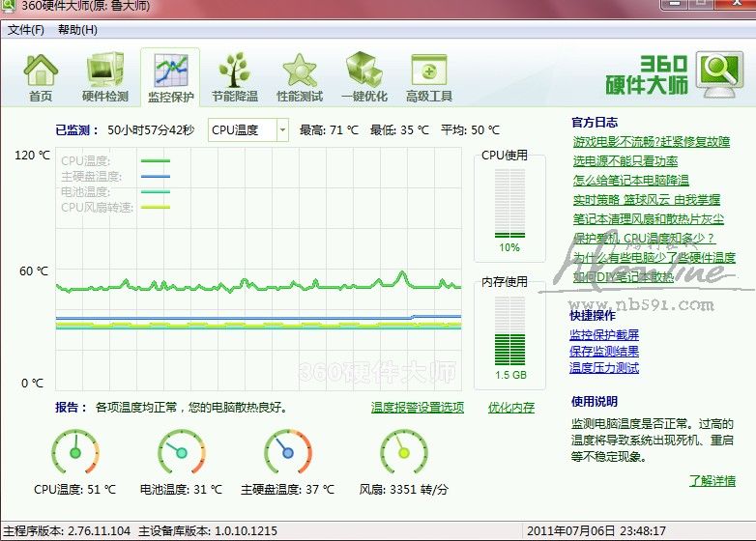Click 监控保护截屏 quick action link
The image size is (756, 541).
pyautogui.click(x=604, y=335)
